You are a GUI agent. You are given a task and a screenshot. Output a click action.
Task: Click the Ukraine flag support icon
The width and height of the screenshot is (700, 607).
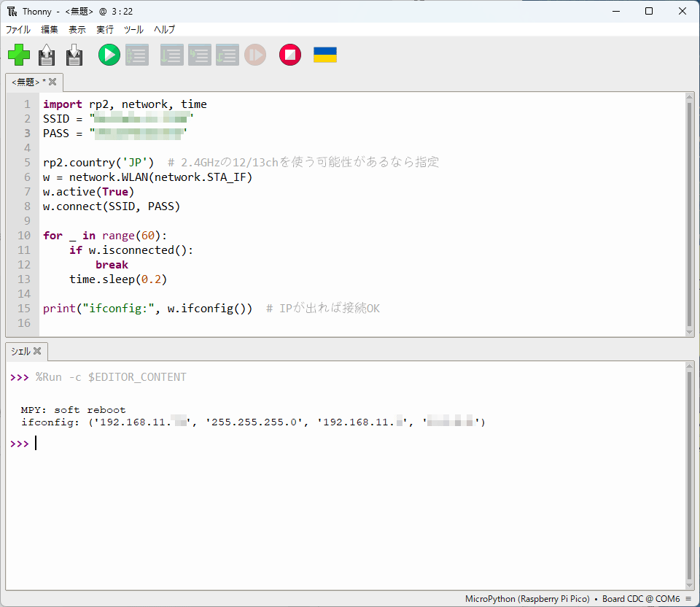(325, 55)
